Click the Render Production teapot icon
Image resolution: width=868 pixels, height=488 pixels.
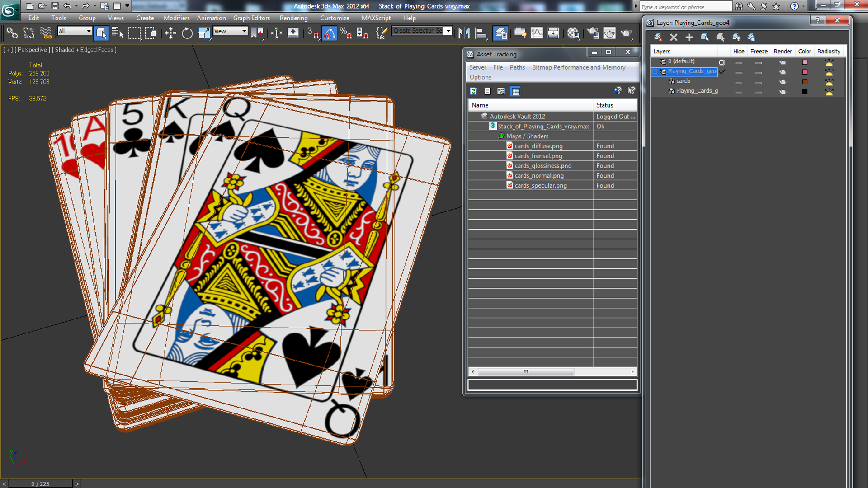point(626,33)
